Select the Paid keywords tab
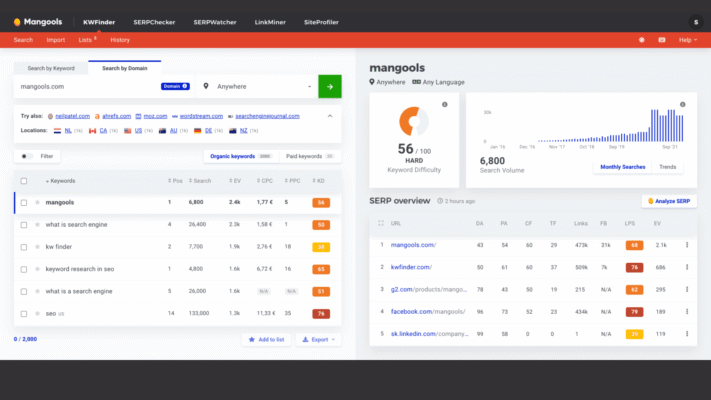Viewport: 711px width, 400px height. [x=310, y=156]
